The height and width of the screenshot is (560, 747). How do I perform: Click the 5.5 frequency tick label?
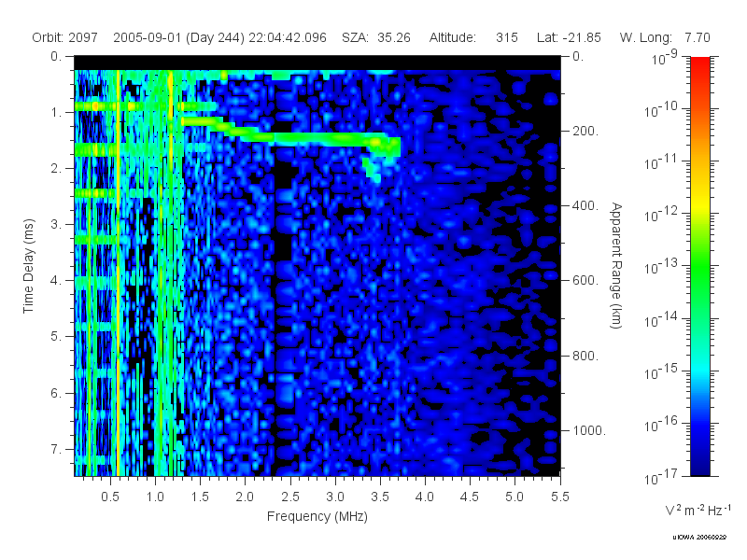(559, 497)
